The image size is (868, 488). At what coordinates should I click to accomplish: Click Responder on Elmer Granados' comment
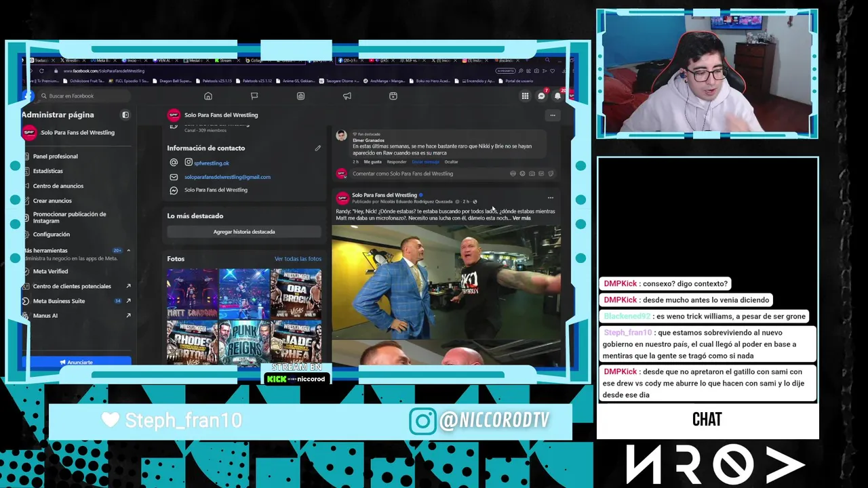397,162
